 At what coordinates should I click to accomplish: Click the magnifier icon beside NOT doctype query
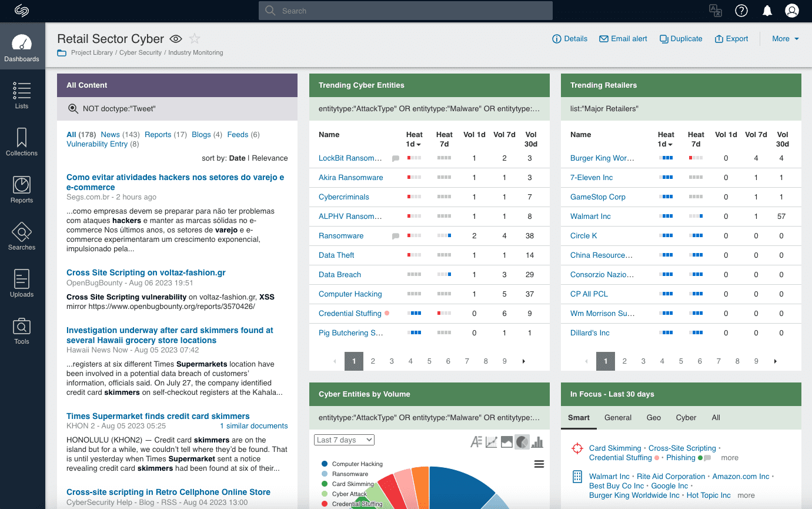pyautogui.click(x=73, y=108)
